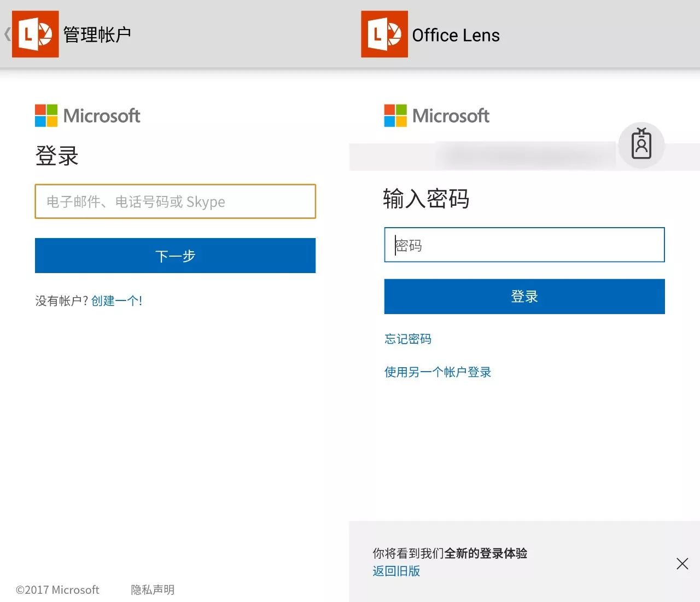
Task: Click the blurred account email bar
Action: [526, 156]
